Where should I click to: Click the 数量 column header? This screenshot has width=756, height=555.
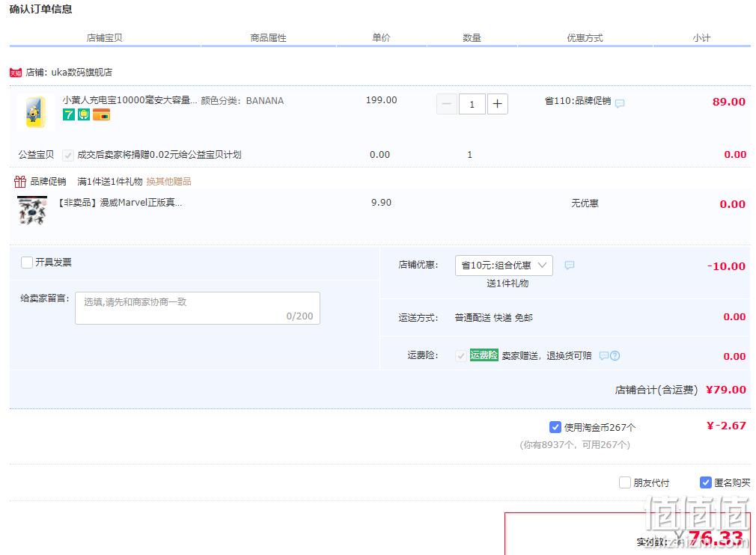472,38
